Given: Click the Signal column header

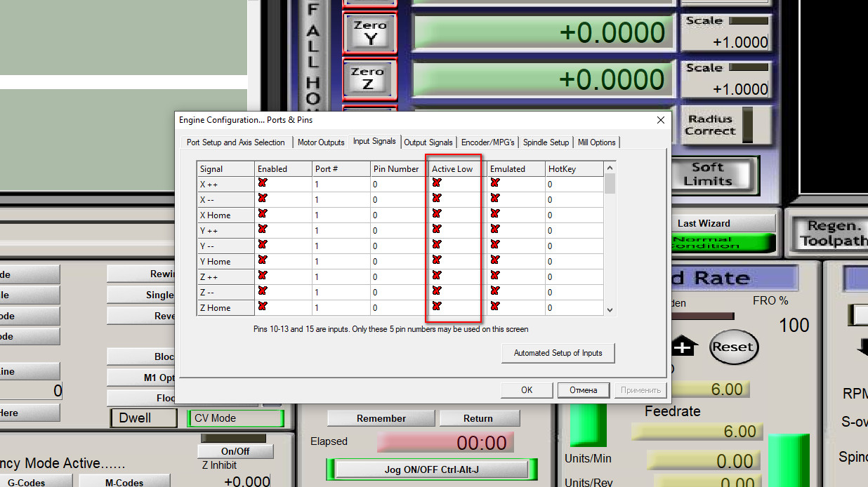Looking at the screenshot, I should tap(225, 169).
